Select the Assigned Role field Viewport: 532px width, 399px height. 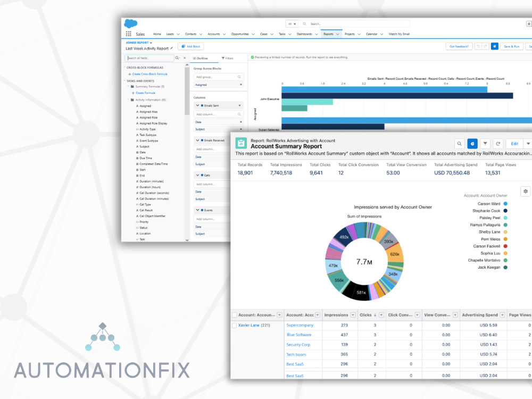coord(148,118)
